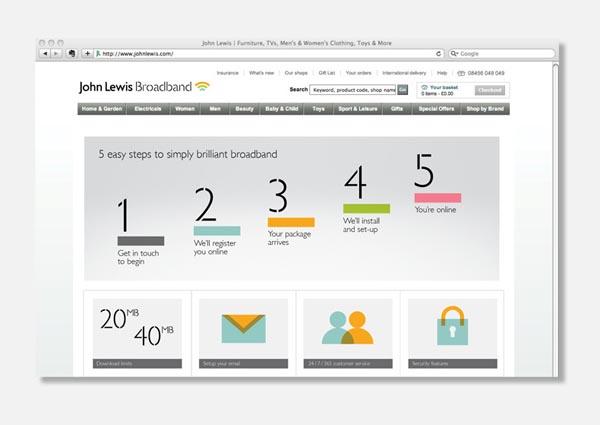Click the basket icon next to Your basket
This screenshot has width=600, height=425.
[424, 87]
